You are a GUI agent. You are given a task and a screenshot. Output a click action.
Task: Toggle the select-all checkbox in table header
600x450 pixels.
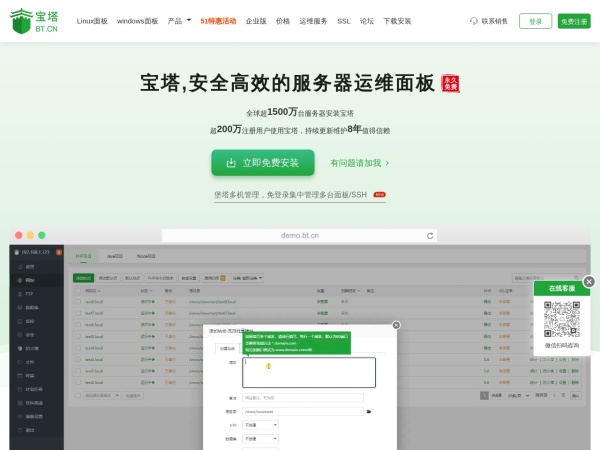pyautogui.click(x=78, y=291)
